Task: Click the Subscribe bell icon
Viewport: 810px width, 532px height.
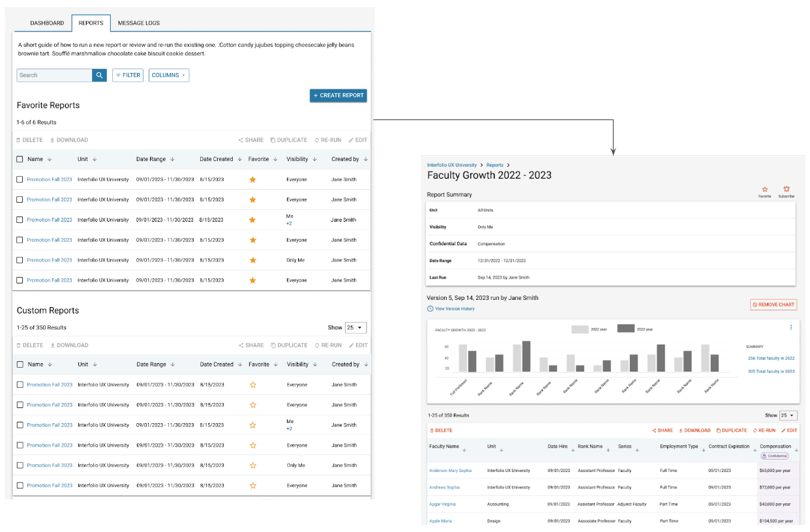Action: pyautogui.click(x=786, y=190)
